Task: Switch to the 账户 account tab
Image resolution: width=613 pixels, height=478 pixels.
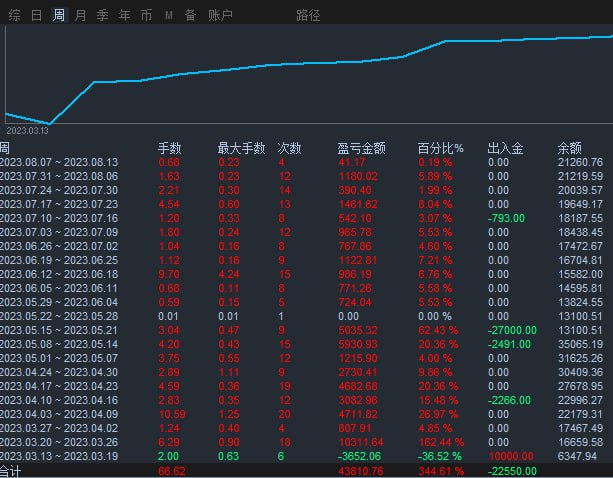Action: [x=220, y=15]
